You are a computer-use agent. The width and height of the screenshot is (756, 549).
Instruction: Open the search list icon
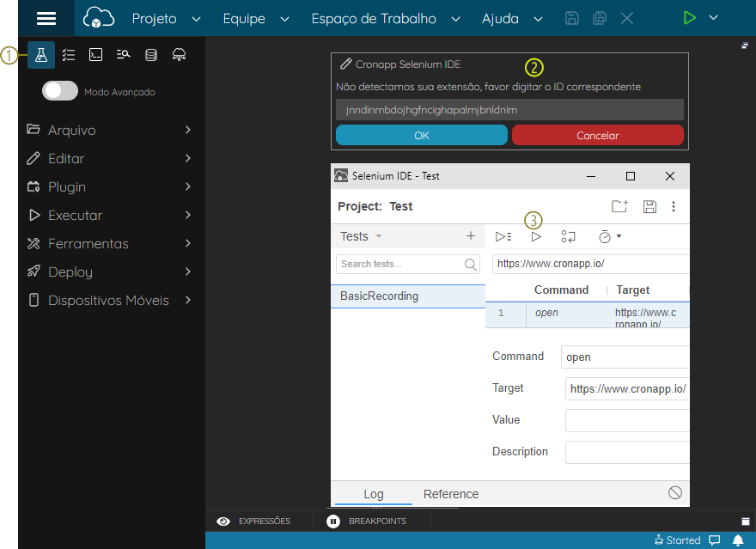(x=124, y=55)
